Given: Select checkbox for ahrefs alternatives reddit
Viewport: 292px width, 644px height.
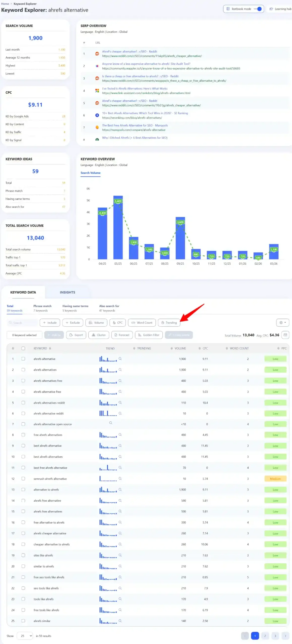Looking at the screenshot, I should [23, 403].
